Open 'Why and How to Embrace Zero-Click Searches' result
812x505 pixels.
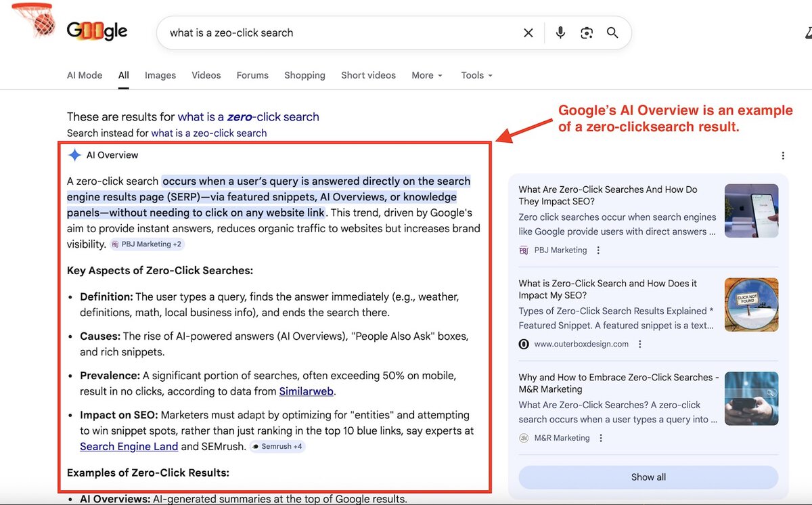pos(618,383)
